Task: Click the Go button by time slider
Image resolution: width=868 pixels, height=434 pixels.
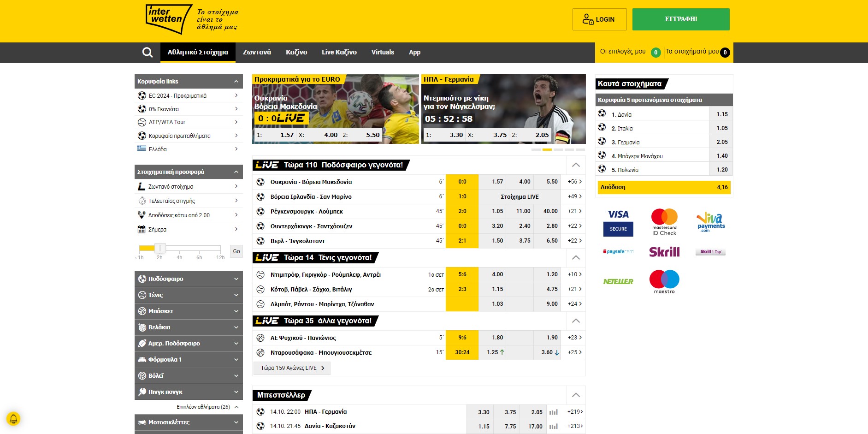Action: tap(236, 251)
